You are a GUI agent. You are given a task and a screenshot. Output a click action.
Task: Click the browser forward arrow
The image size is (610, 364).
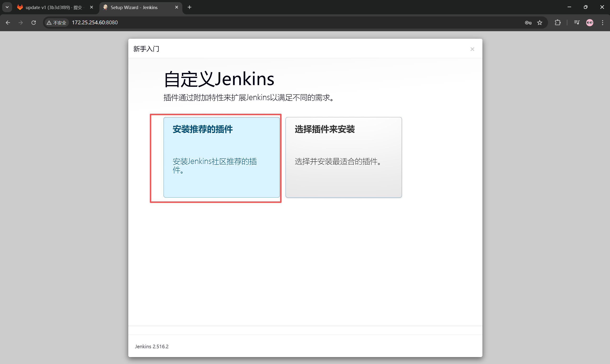point(21,23)
